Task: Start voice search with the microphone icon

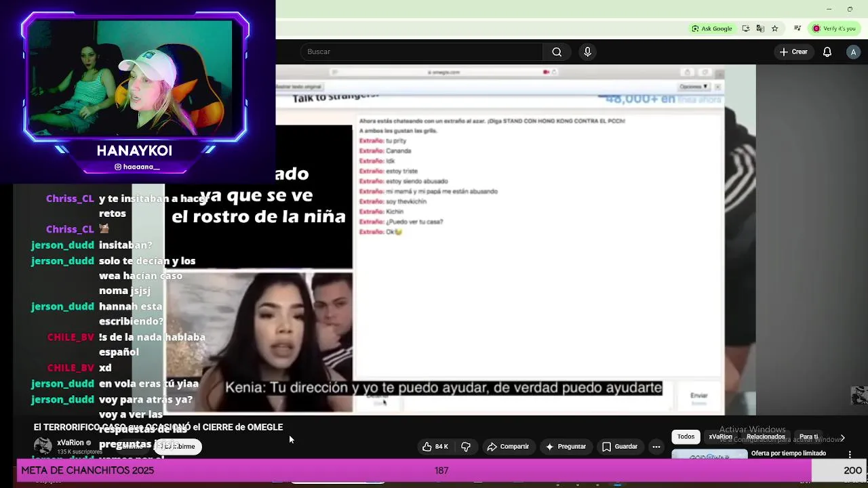Action: point(587,52)
